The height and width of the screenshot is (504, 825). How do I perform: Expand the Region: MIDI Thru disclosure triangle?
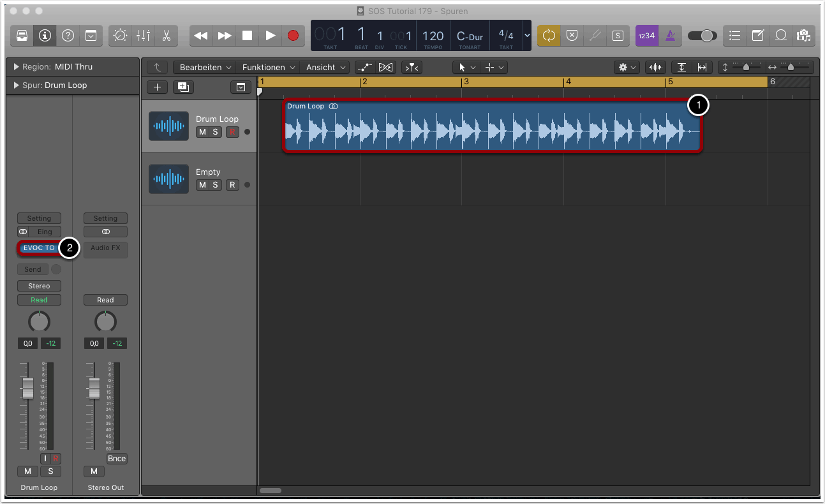[16, 67]
